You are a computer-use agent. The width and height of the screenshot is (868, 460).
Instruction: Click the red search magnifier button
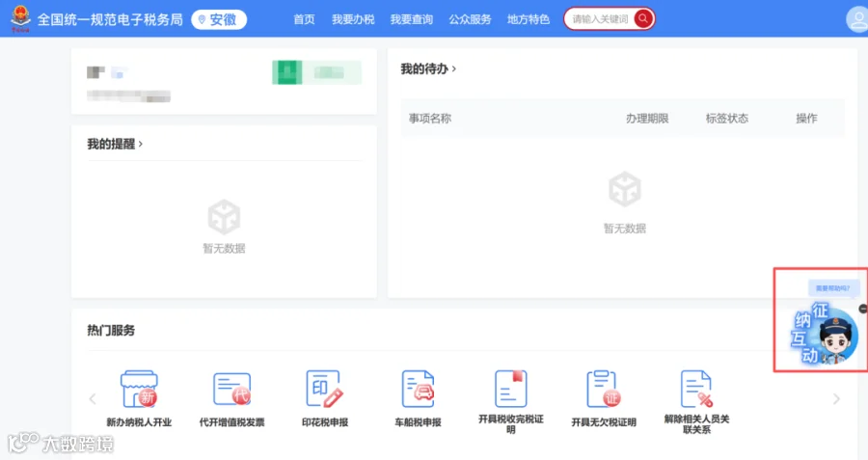coord(643,18)
